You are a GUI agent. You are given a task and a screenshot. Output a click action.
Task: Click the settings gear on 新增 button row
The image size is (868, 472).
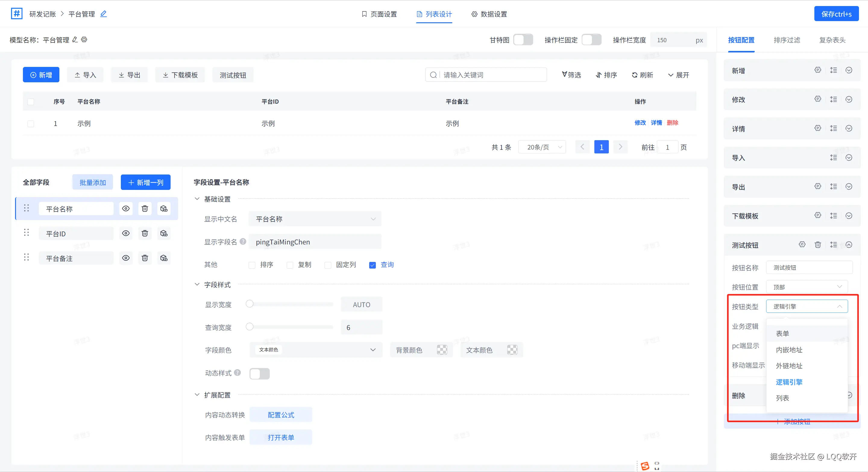point(817,70)
